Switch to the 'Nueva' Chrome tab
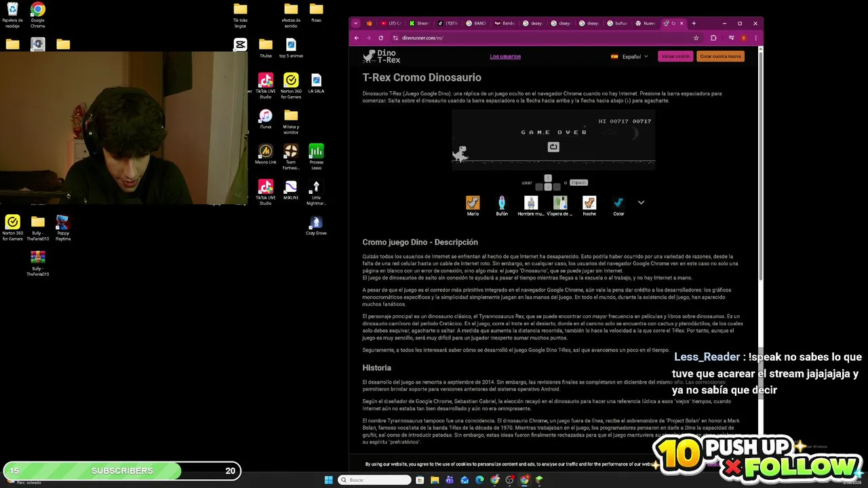Screen dimensions: 868x488 (645, 23)
